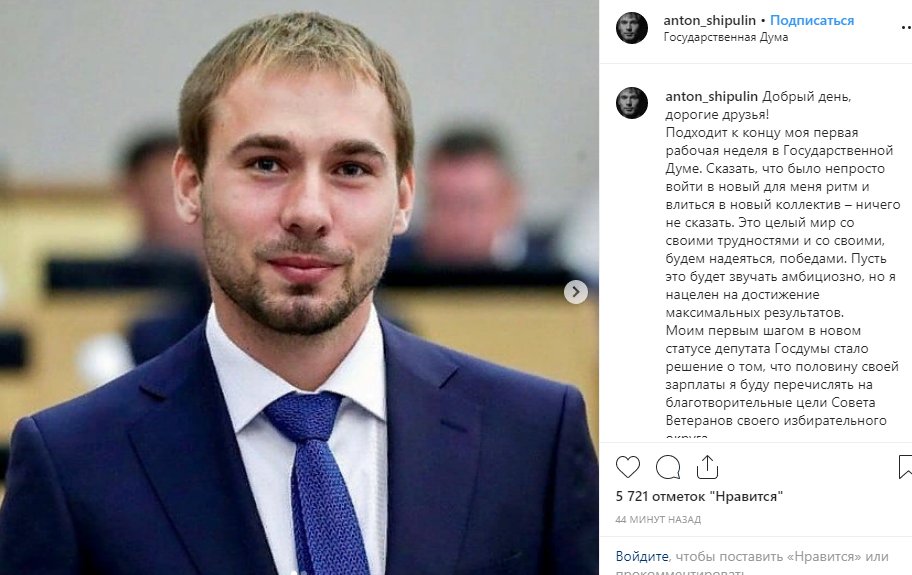The height and width of the screenshot is (575, 912).
Task: Select the caption paragraph about зарплаты donation
Action: (x=782, y=384)
